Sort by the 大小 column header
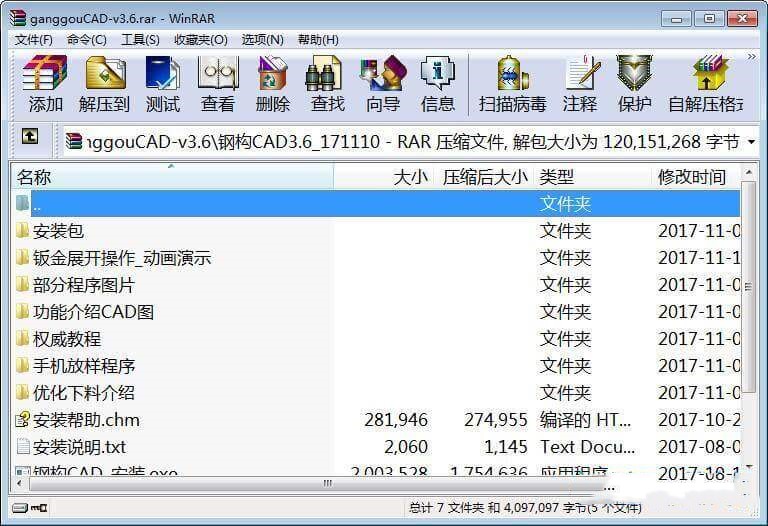Screen dimensions: 768x526 384,176
